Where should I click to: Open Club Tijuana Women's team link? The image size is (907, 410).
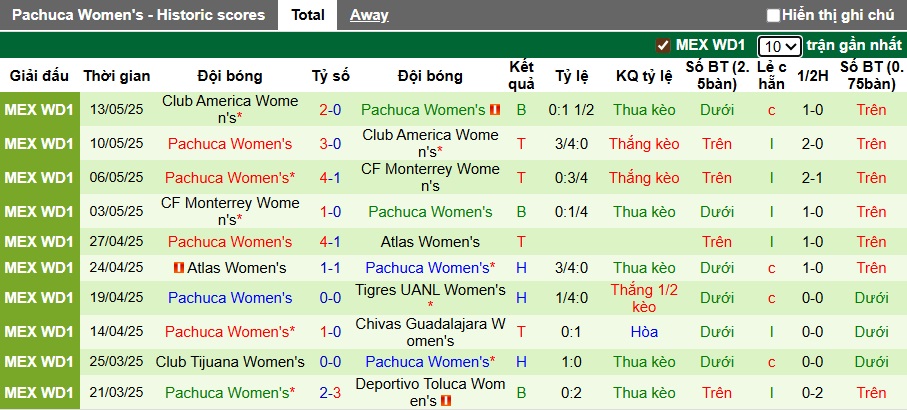pos(233,361)
